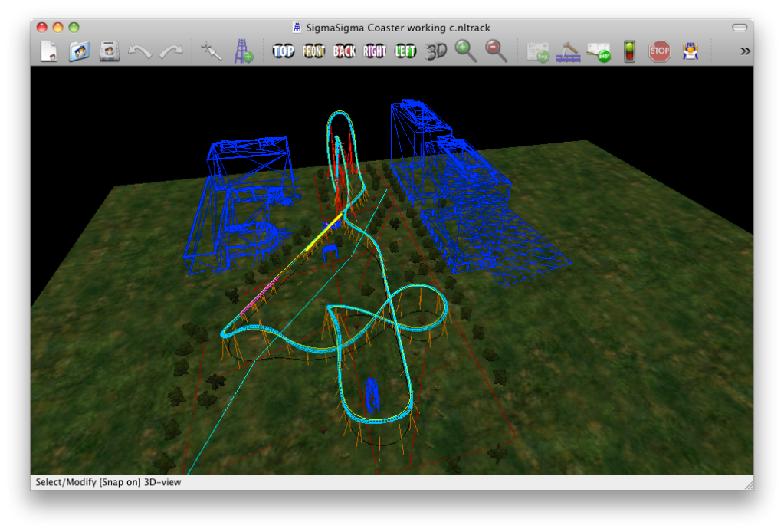Select the Select/Modify cursor tool
This screenshot has height=532, width=784.
click(209, 51)
